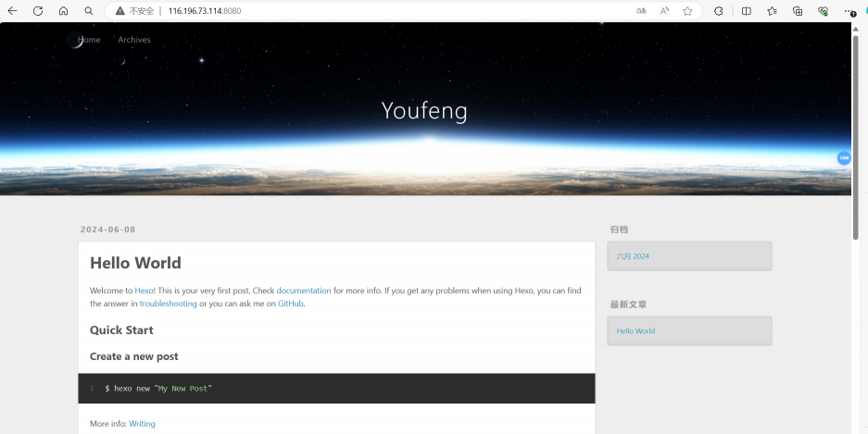Open the 六月 2024 archive link
Screen dimensions: 868x434
[633, 256]
